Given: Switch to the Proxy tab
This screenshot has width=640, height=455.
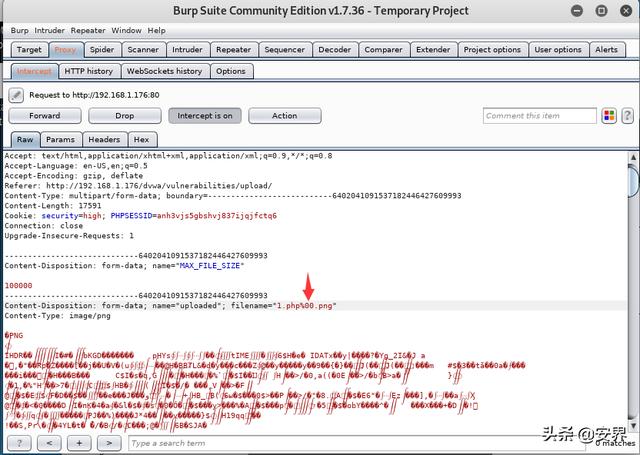Looking at the screenshot, I should click(66, 50).
